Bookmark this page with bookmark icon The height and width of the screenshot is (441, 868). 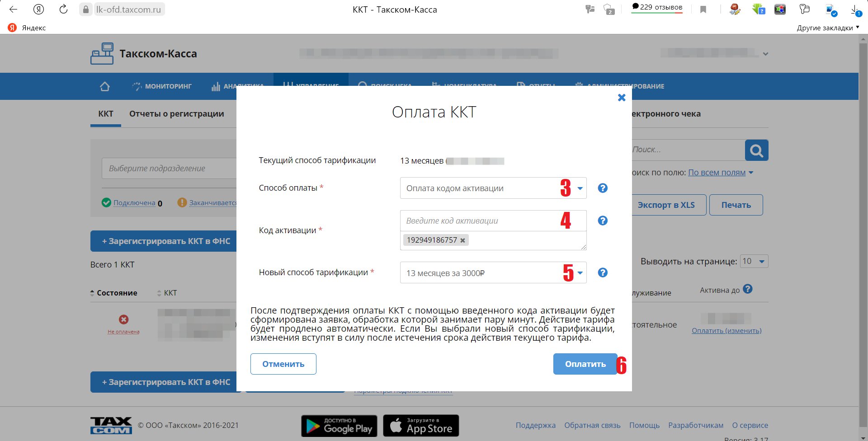click(703, 9)
